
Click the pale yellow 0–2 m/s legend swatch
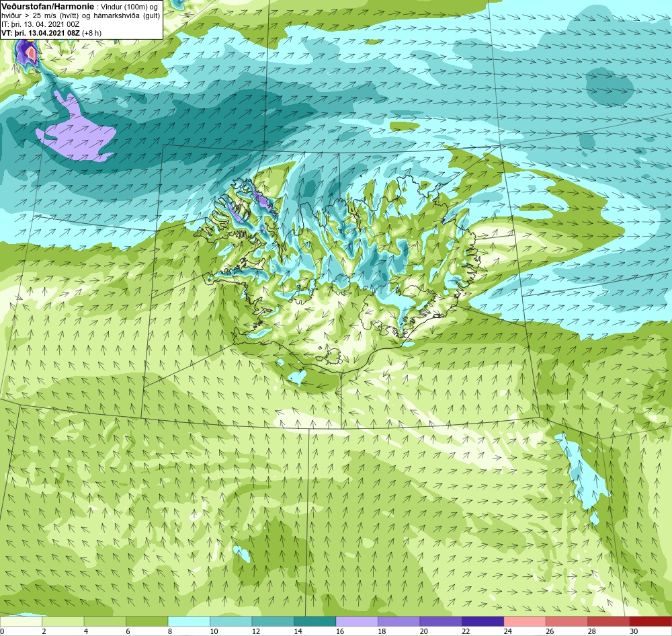(x=21, y=621)
